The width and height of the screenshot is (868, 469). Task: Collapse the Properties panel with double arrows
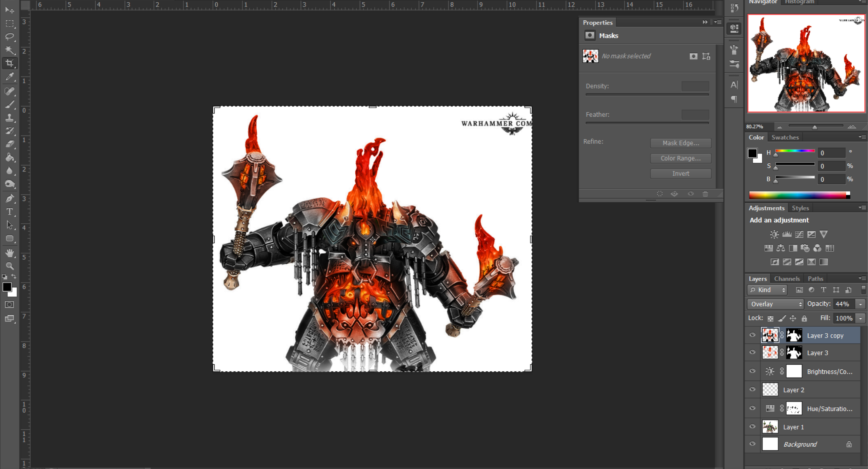pos(705,22)
